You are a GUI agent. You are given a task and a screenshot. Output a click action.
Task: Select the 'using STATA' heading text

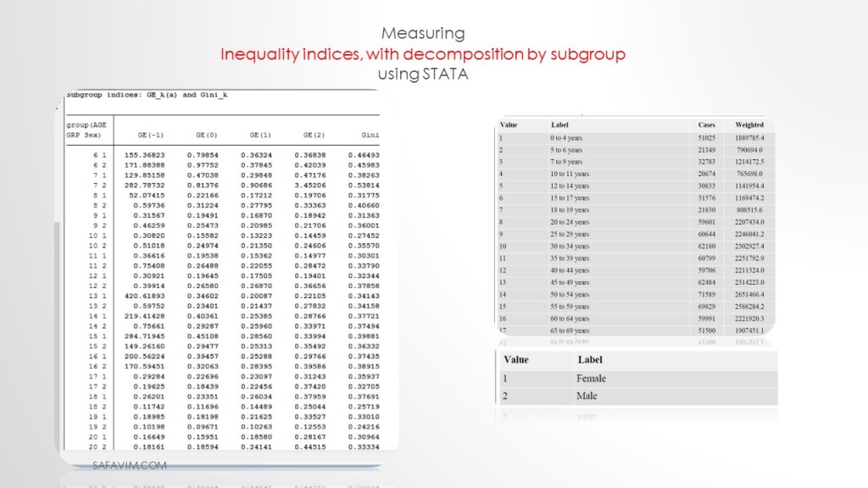click(x=423, y=74)
